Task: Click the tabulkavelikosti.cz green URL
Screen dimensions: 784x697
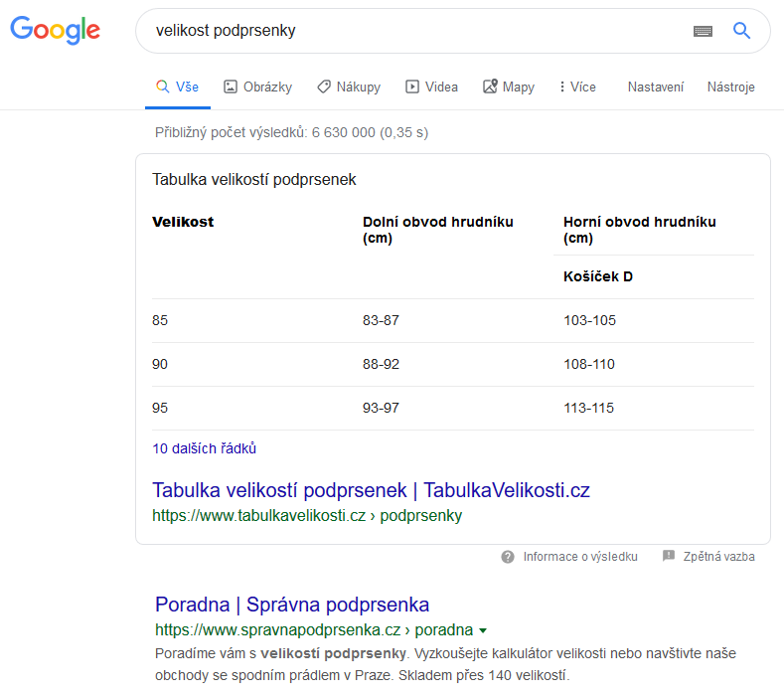Action: point(307,515)
